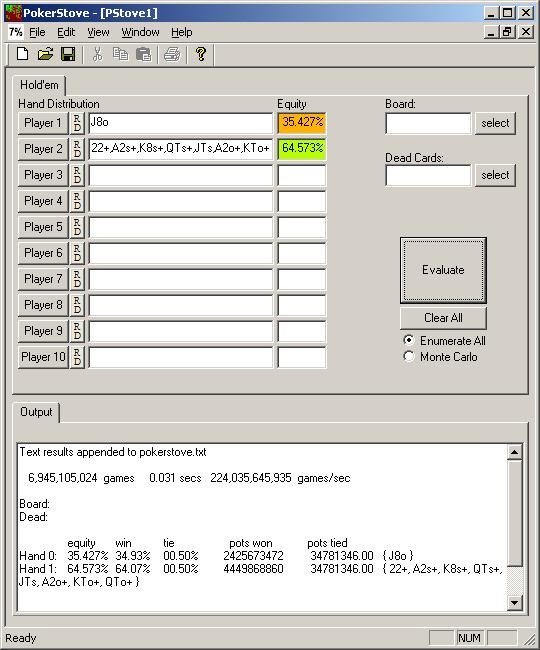Click the Output scrollbar down arrow
Viewport: 540px width, 650px height.
(514, 602)
